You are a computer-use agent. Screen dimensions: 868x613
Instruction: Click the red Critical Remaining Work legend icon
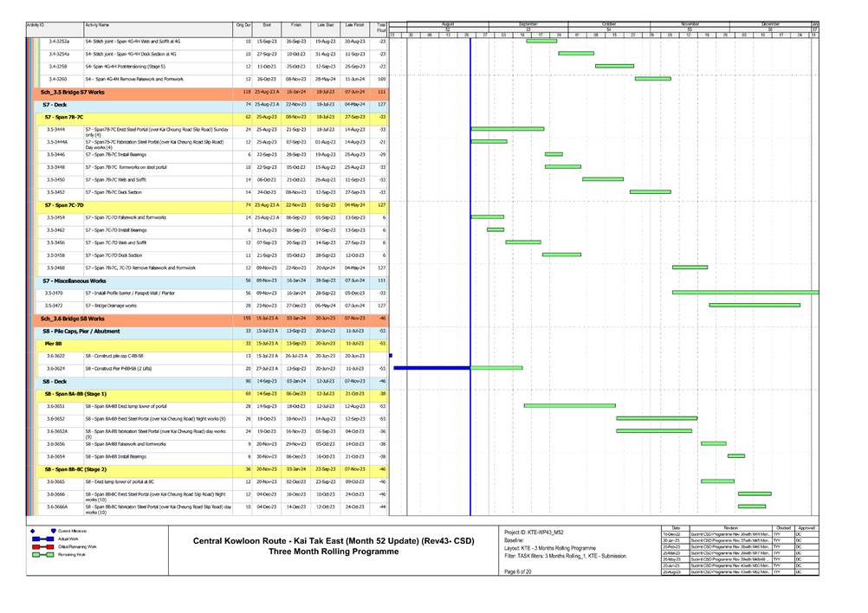pyautogui.click(x=42, y=547)
